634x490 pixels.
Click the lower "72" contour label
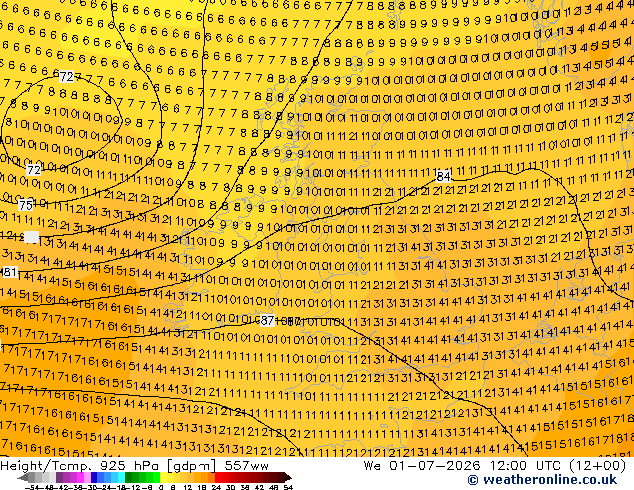pyautogui.click(x=34, y=170)
